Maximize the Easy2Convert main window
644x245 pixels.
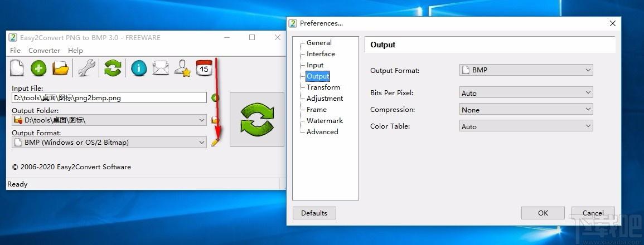click(252, 37)
